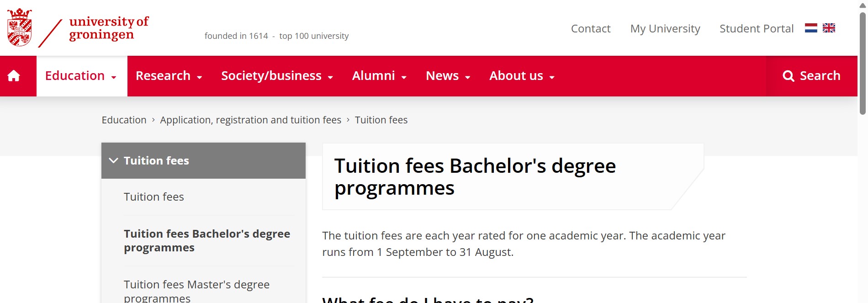The image size is (868, 303).
Task: Open the Society/business dropdown
Action: pyautogui.click(x=277, y=76)
